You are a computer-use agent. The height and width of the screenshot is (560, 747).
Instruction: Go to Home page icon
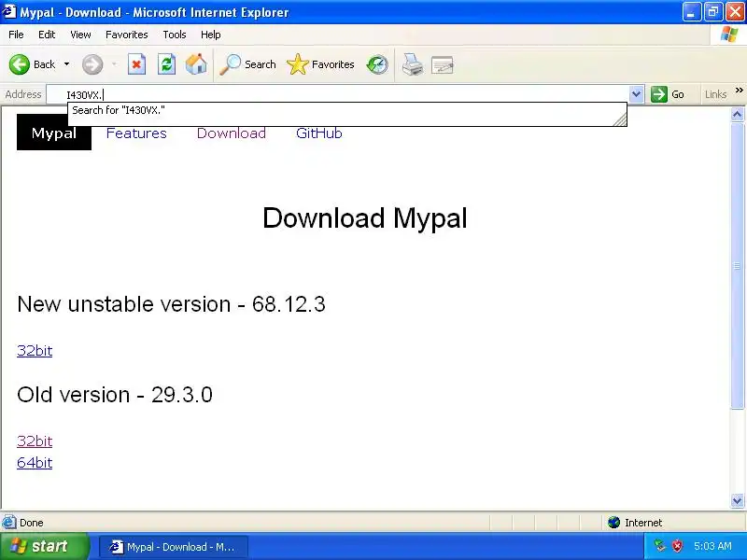pos(196,64)
